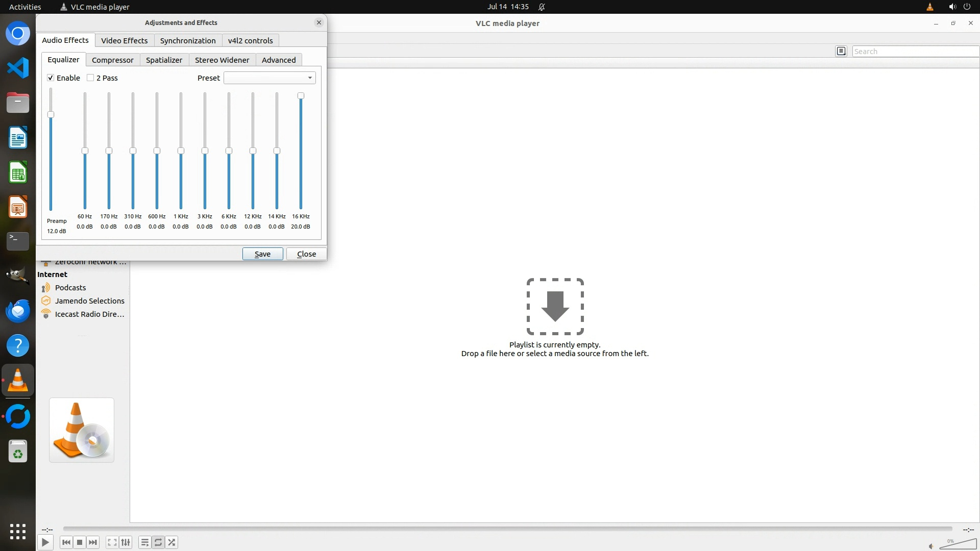Uncheck the equalizer Enable checkbox
Image resolution: width=980 pixels, height=551 pixels.
51,78
